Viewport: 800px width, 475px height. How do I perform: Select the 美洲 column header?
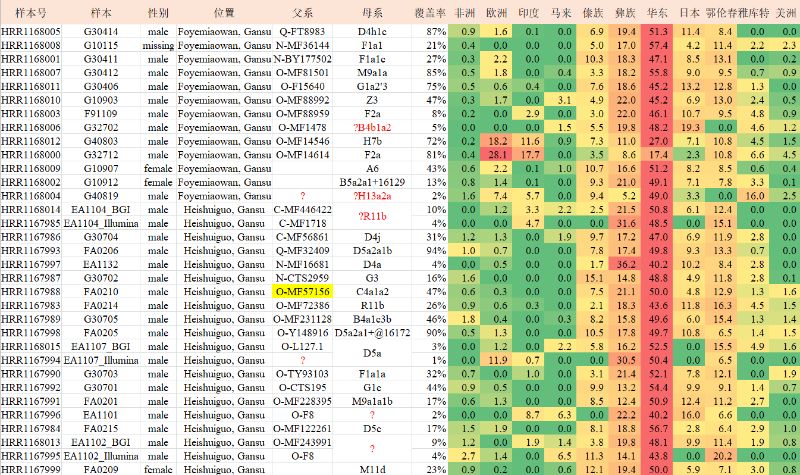click(786, 13)
